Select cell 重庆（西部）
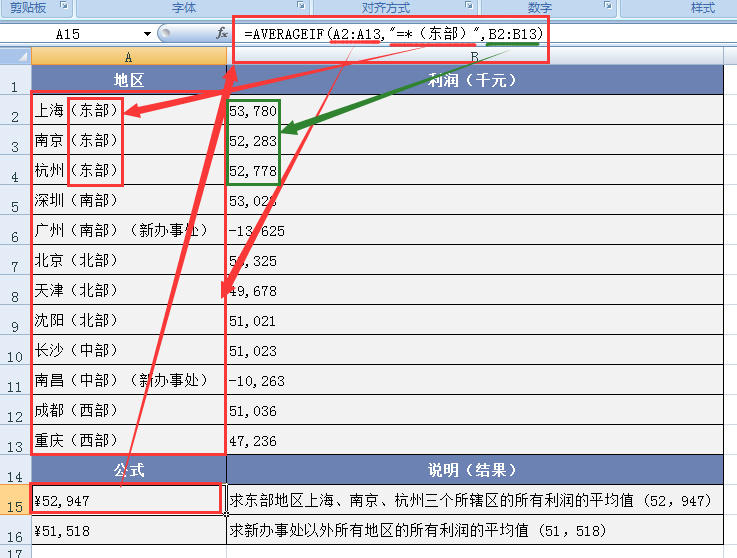This screenshot has width=737, height=558. [129, 440]
